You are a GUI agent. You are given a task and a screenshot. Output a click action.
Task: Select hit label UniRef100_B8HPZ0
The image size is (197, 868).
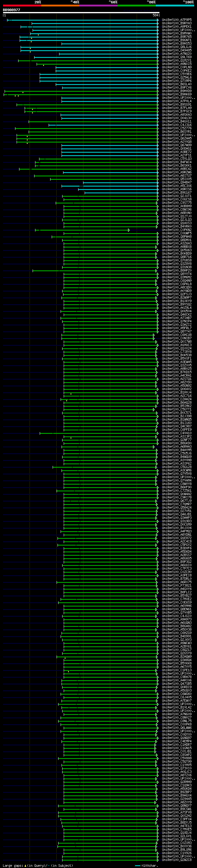tap(176, 271)
